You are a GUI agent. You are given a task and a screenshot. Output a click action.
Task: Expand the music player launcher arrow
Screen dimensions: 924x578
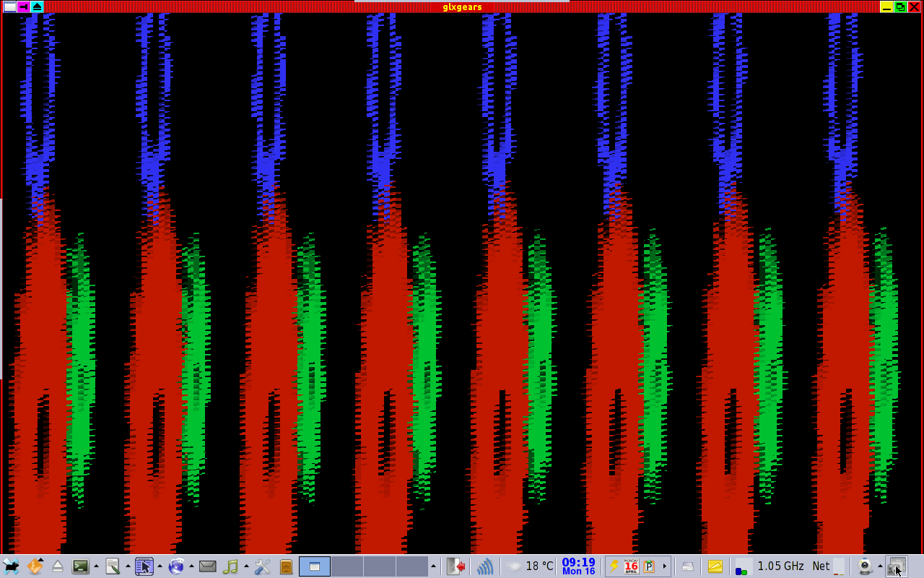point(246,566)
